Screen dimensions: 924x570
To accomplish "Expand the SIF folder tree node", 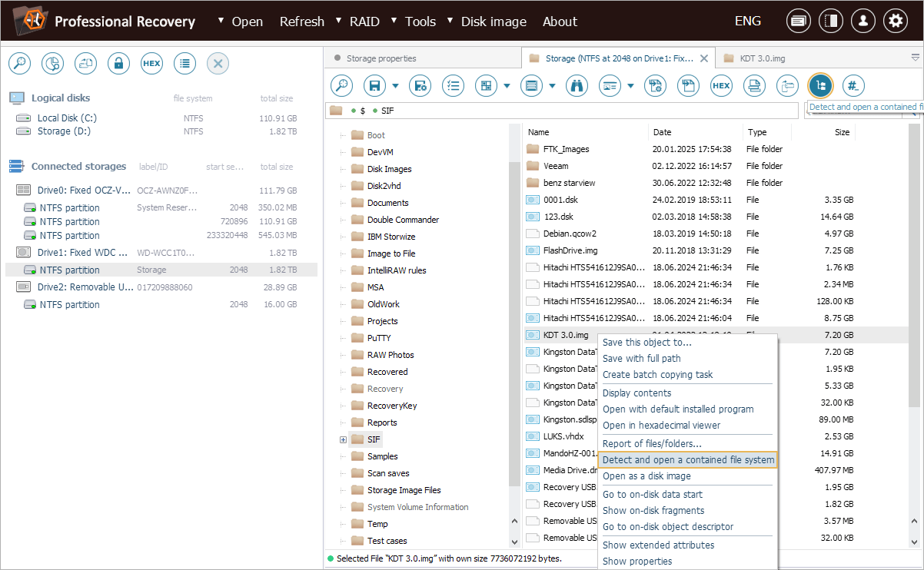I will point(343,439).
